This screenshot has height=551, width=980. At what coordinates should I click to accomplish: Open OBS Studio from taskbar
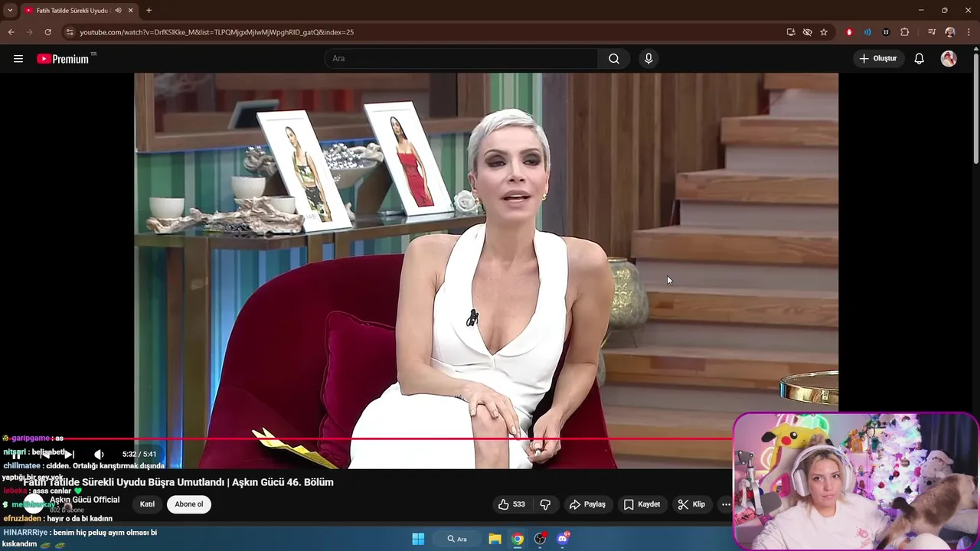[x=540, y=539]
